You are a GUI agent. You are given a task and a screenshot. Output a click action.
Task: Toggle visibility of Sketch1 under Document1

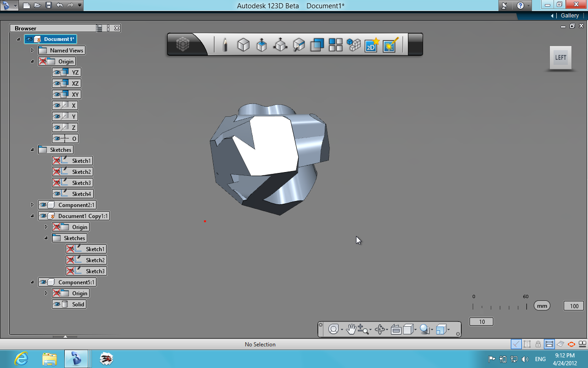(57, 160)
